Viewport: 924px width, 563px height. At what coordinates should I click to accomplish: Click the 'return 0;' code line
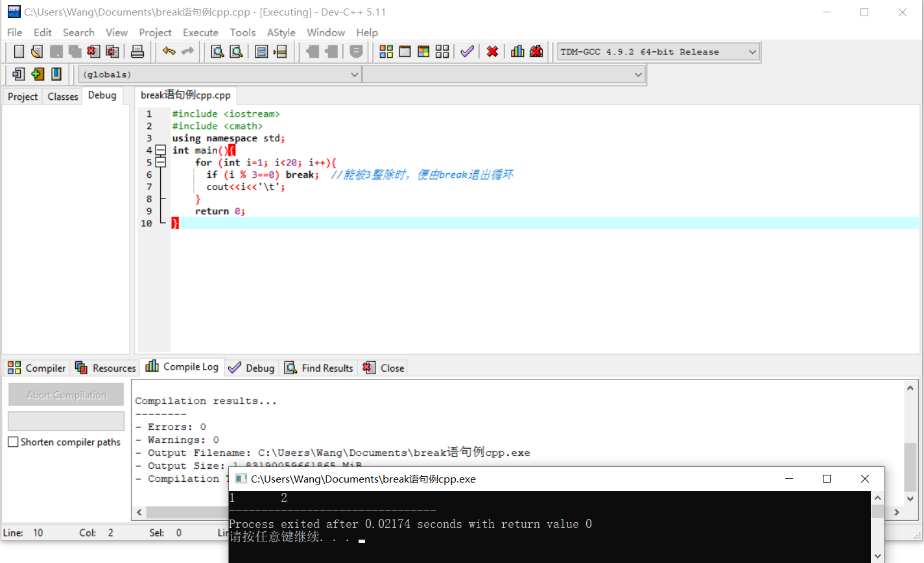tap(220, 211)
